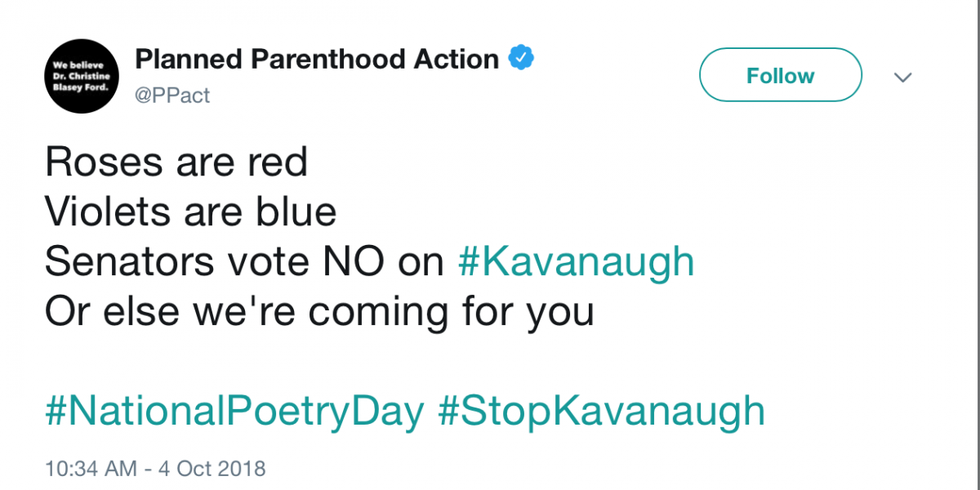Click the words Or else in tweet
This screenshot has height=490, width=980.
(104, 311)
